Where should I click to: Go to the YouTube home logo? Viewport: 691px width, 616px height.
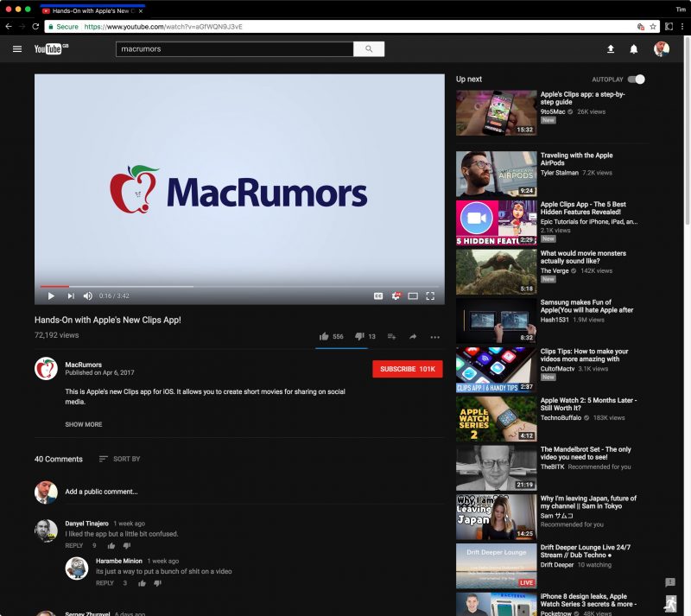51,48
